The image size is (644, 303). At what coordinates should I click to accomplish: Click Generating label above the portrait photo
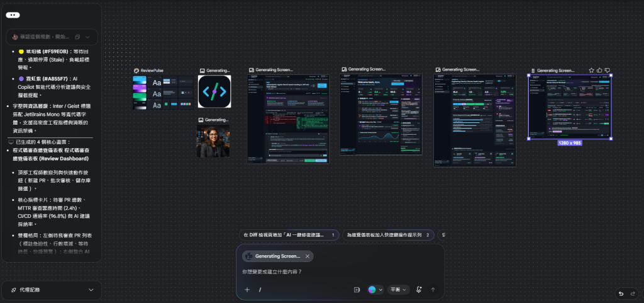pos(217,120)
